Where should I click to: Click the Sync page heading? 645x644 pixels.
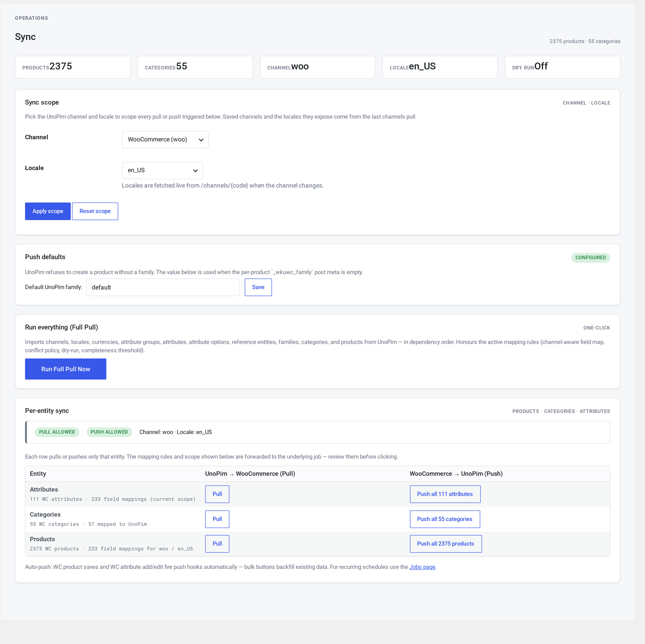click(x=25, y=37)
